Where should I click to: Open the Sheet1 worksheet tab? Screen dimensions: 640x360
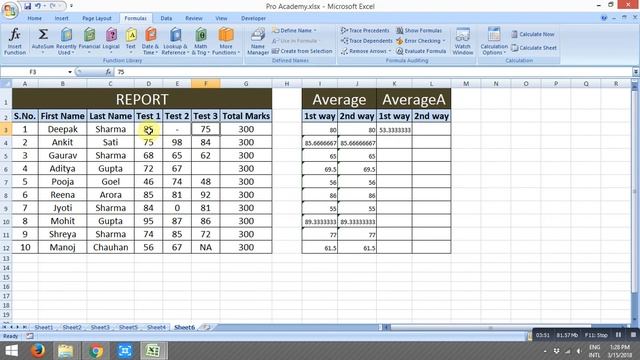pos(44,327)
